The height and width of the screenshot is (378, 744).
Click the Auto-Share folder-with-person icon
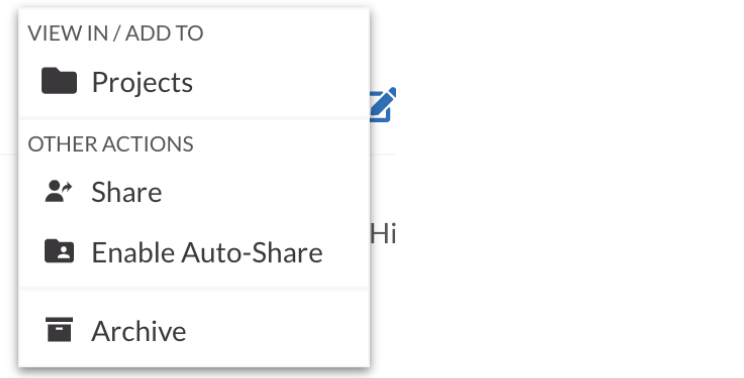click(59, 251)
